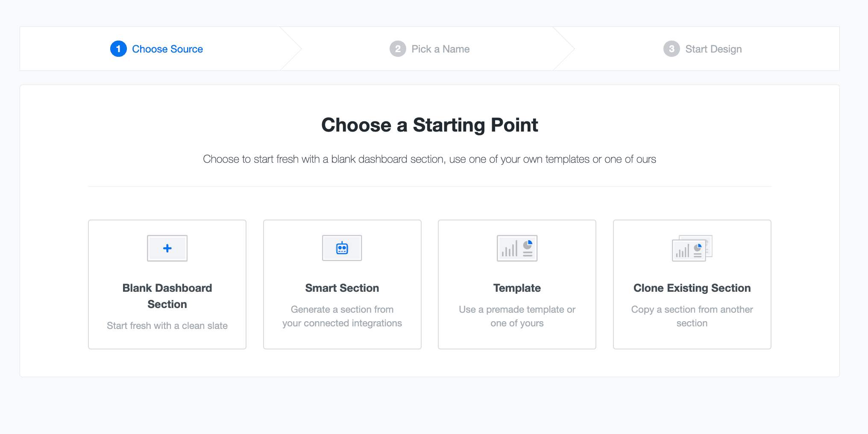This screenshot has width=868, height=434.
Task: Click 'Use a premade template or one of yours' text
Action: click(x=517, y=316)
